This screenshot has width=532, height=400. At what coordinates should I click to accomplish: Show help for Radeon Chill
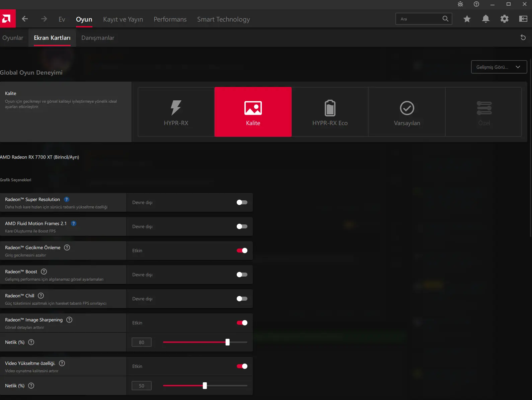coord(41,296)
